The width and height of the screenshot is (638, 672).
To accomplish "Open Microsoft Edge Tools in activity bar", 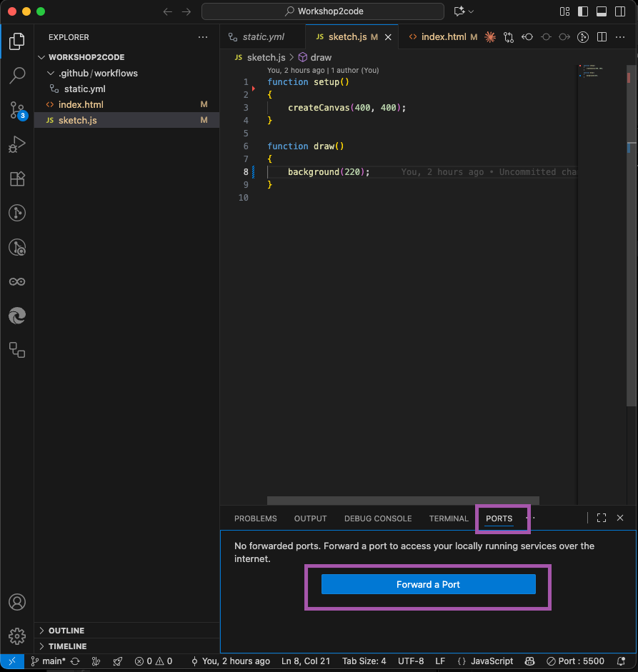I will point(17,316).
